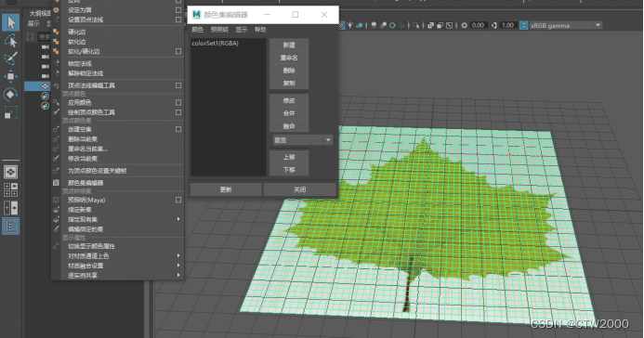The width and height of the screenshot is (644, 338).
Task: Open option box for 软化/硬化边
Action: (178, 51)
